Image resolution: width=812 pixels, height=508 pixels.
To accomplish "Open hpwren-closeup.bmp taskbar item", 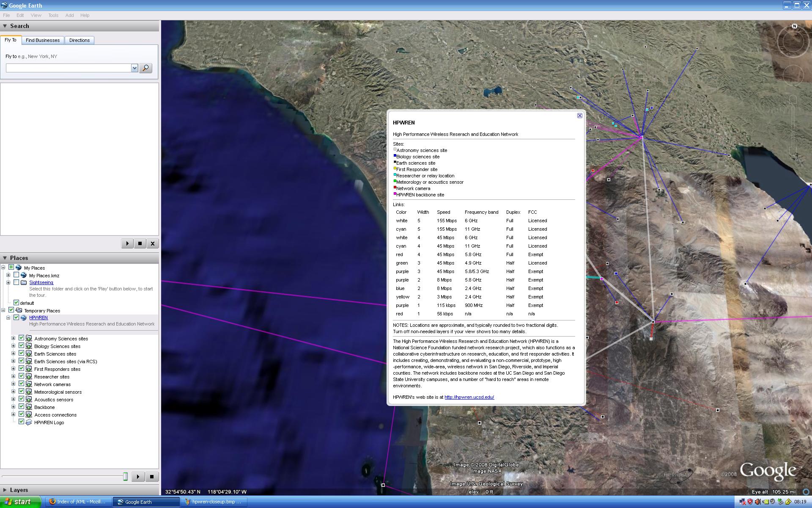I will click(x=214, y=502).
